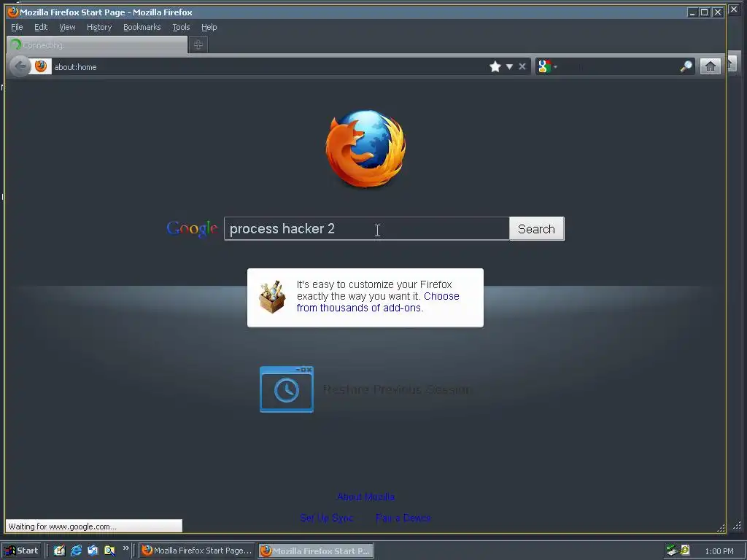The image size is (747, 560).
Task: Open the Google search engine selector
Action: (547, 66)
